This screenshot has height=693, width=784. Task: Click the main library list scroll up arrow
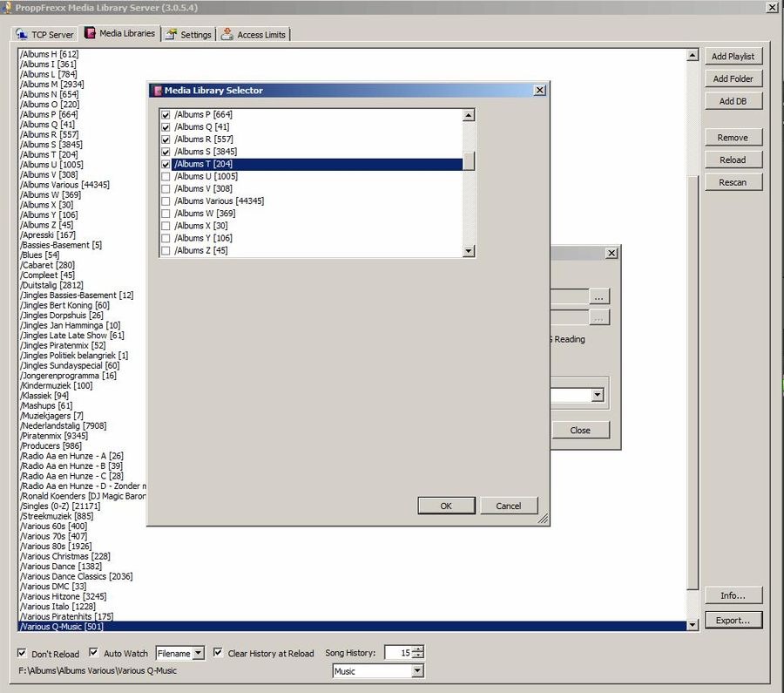(x=693, y=56)
